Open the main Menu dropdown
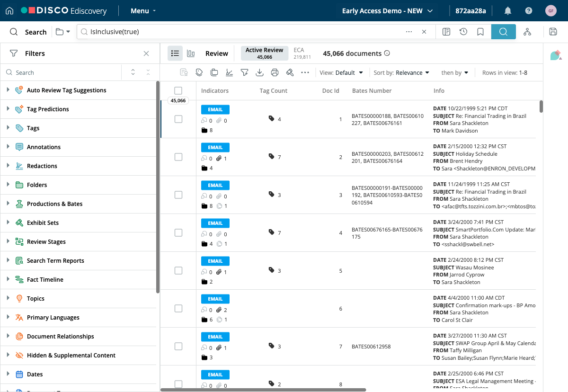Image resolution: width=568 pixels, height=392 pixels. pos(143,11)
